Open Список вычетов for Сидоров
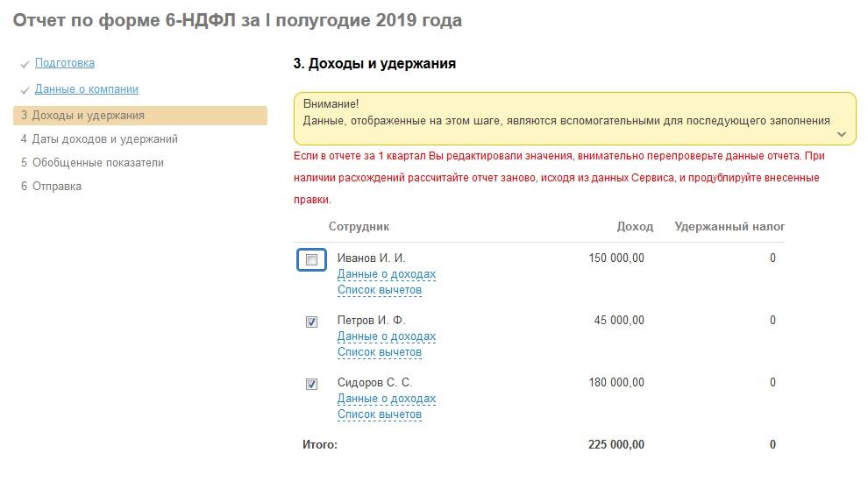This screenshot has height=481, width=868. pyautogui.click(x=380, y=414)
